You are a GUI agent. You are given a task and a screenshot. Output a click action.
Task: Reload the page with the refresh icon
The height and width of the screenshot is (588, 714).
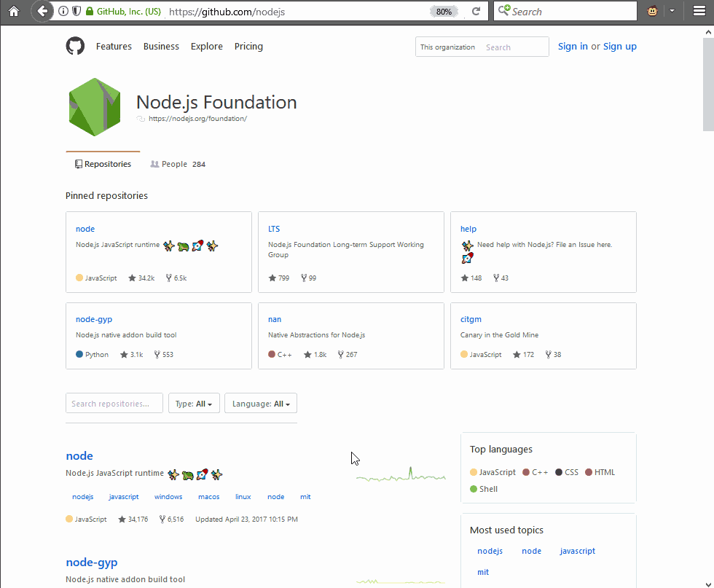point(476,12)
